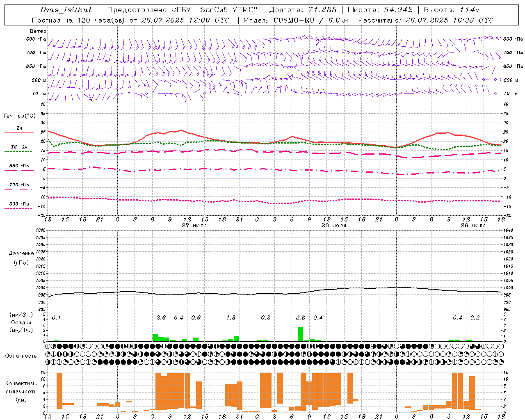Click the precipitation value '0.1'
Viewport: 525px width, 420px height.
[56, 317]
